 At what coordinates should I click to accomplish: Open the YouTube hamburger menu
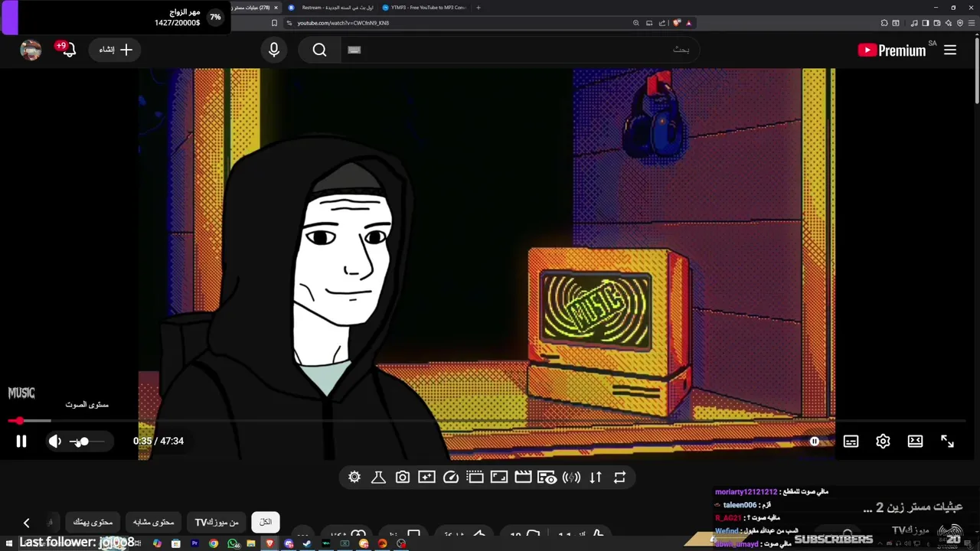tap(950, 50)
